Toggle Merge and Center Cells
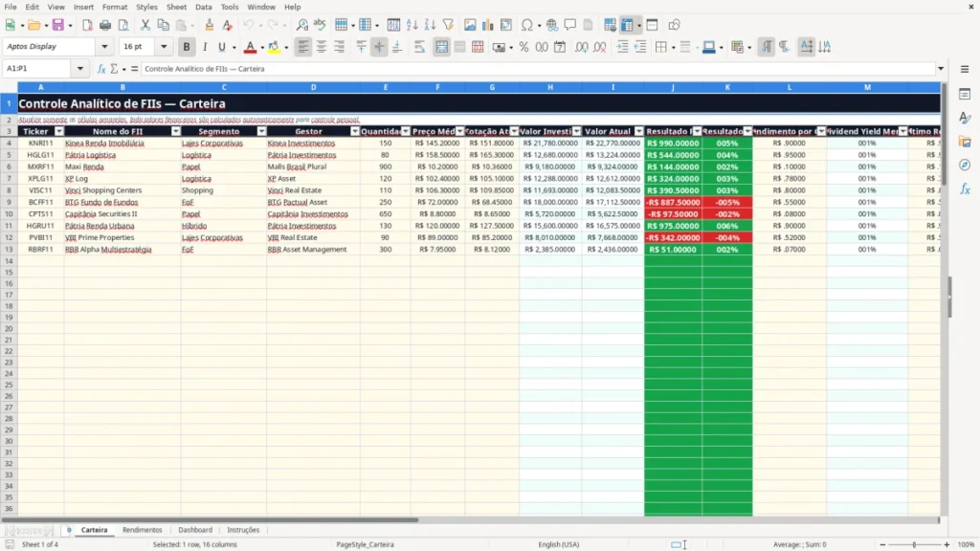This screenshot has height=551, width=980. (441, 47)
